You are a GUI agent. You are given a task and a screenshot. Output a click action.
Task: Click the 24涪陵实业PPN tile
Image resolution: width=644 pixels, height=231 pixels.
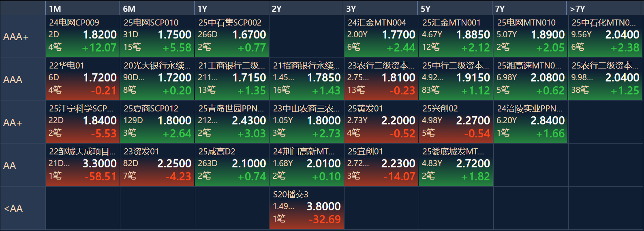tap(530, 122)
